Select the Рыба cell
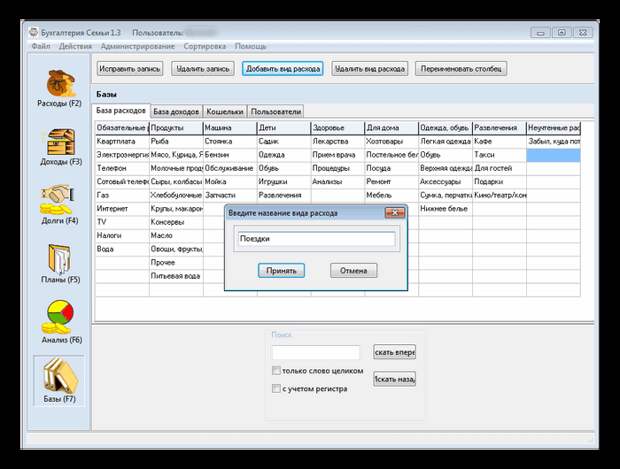This screenshot has width=620, height=469. 176,141
